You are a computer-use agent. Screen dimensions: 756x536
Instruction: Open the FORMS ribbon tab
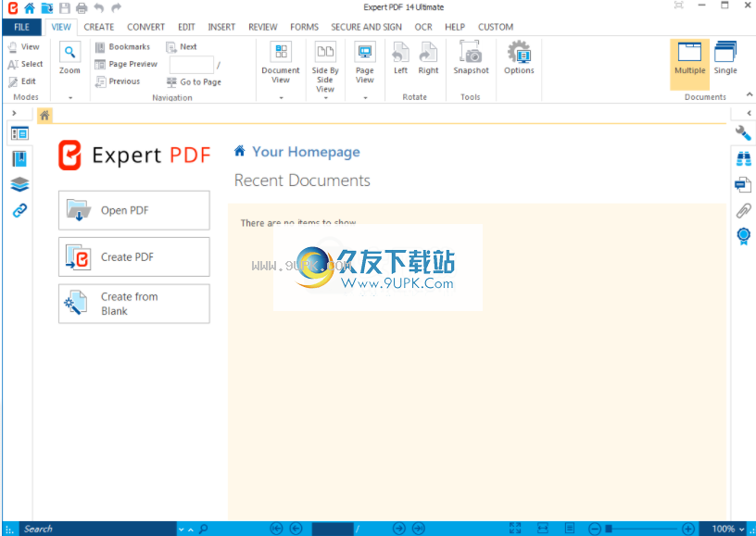pos(304,27)
